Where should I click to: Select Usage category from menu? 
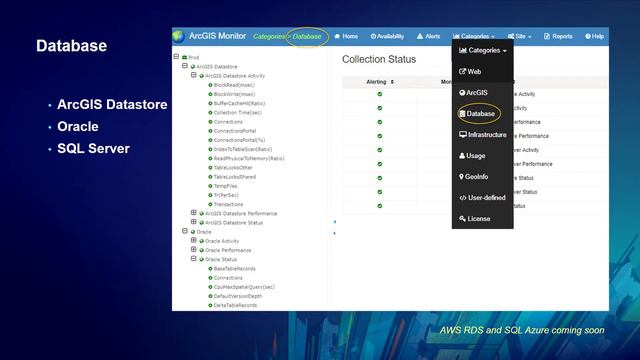pos(472,156)
